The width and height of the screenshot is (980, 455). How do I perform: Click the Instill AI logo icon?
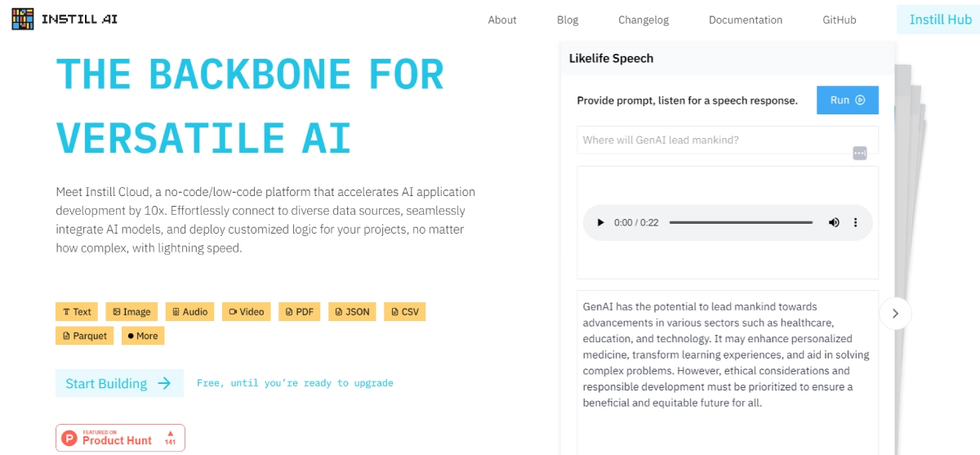click(x=23, y=19)
